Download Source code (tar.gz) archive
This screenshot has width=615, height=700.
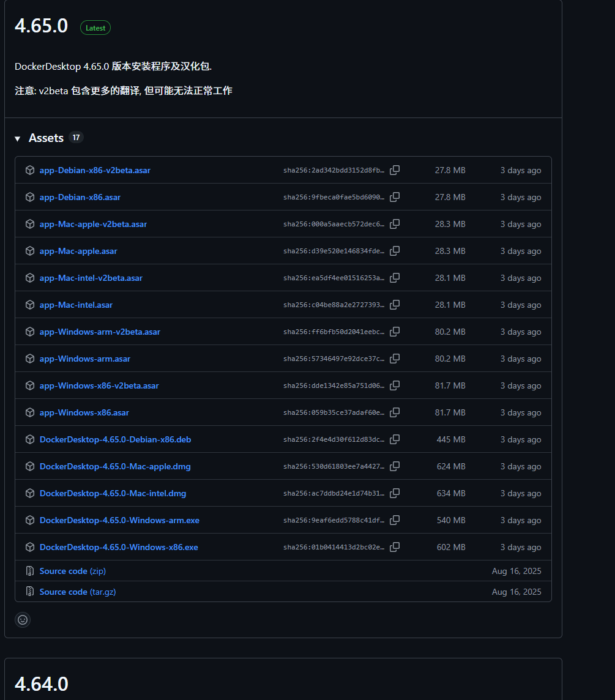[77, 592]
